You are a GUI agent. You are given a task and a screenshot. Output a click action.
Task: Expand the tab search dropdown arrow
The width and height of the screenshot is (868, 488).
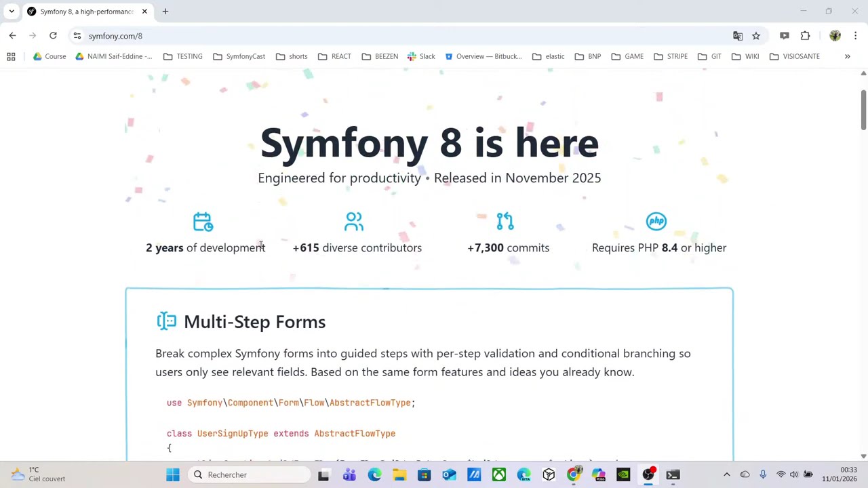pos(12,12)
